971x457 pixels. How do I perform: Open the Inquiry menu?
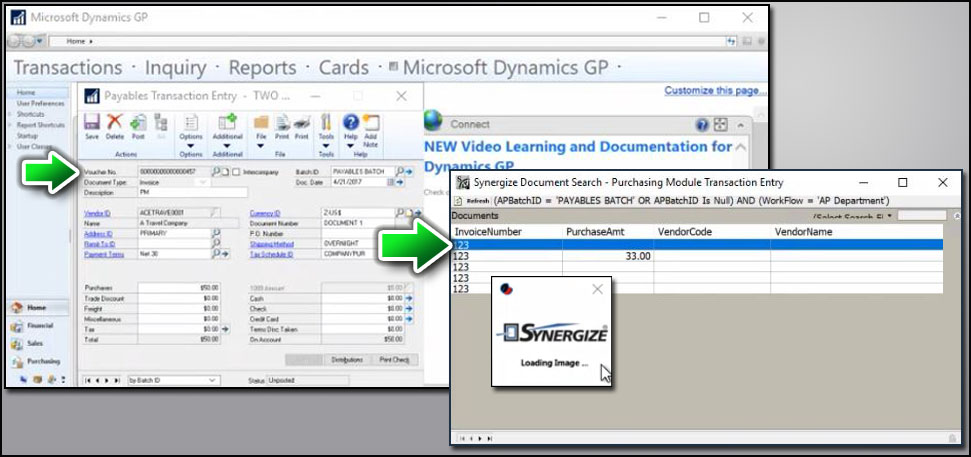175,68
